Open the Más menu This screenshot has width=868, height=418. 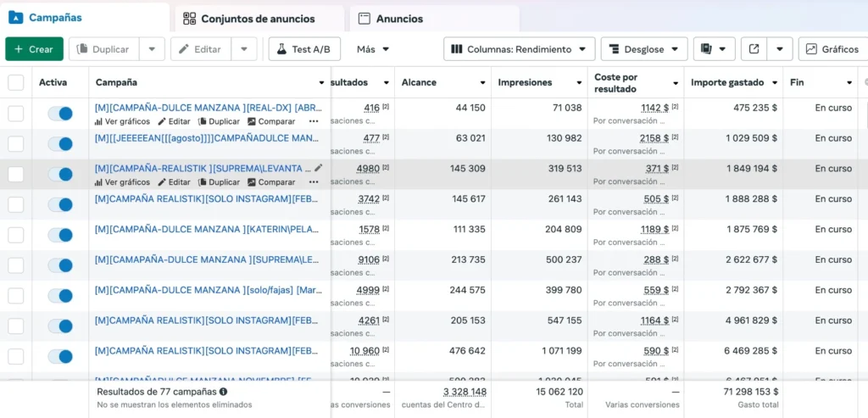tap(373, 49)
